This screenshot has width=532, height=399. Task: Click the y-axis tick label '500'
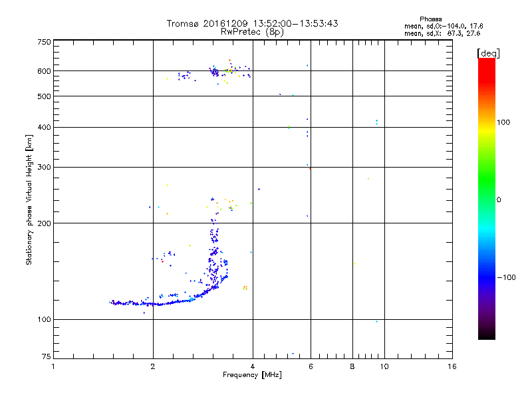pyautogui.click(x=44, y=96)
